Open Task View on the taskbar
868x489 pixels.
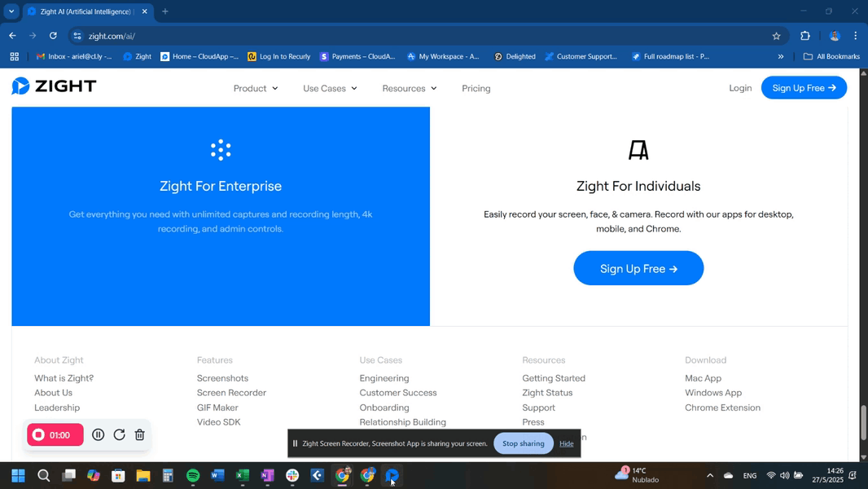tap(68, 475)
